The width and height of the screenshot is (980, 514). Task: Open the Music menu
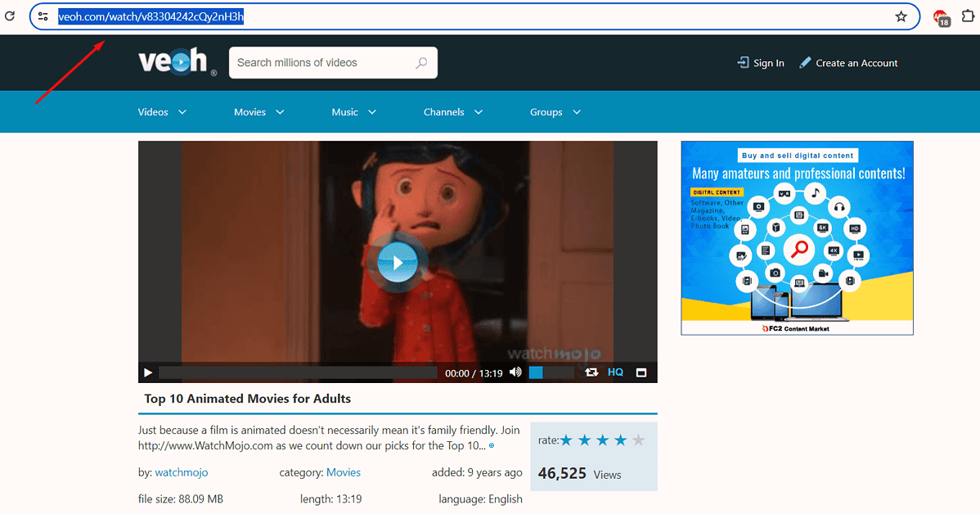[x=353, y=111]
